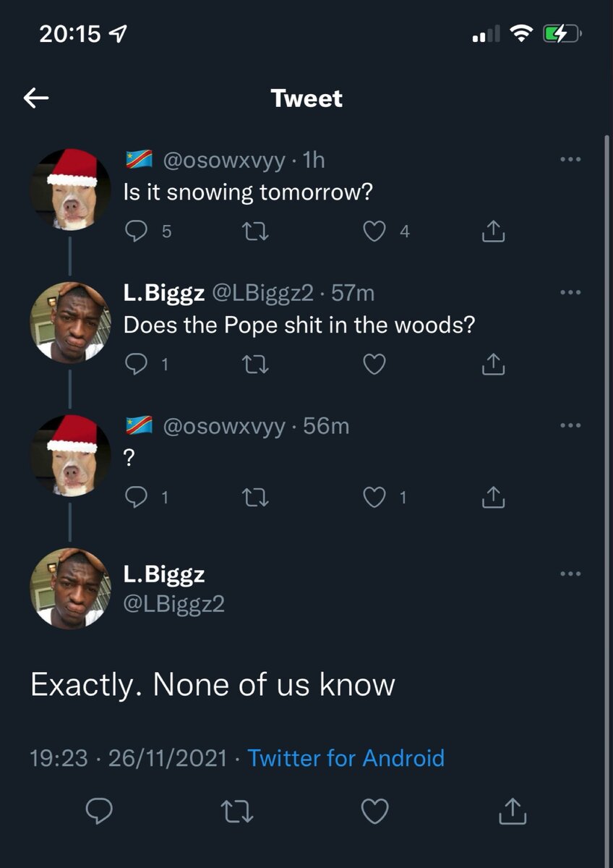Open more options on "Does the Pope" reply
The width and height of the screenshot is (613, 868).
click(570, 293)
